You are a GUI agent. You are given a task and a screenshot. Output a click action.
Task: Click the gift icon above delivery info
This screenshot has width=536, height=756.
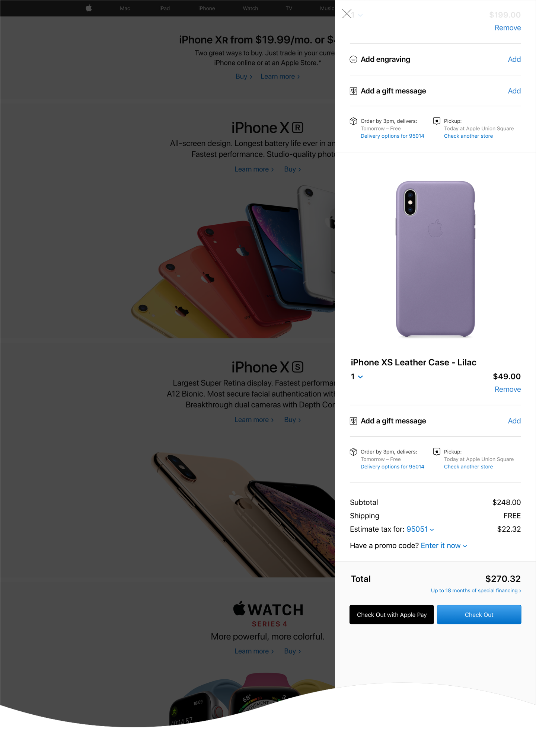coord(353,91)
